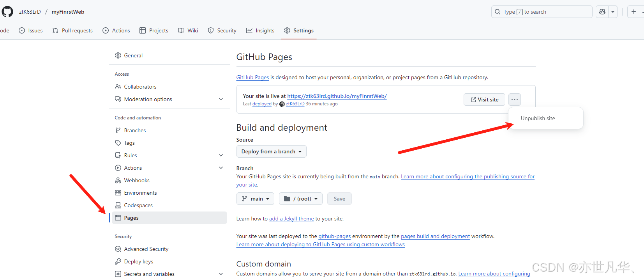644x279 pixels.
Task: Open Advanced Security in sidebar
Action: click(x=169, y=249)
